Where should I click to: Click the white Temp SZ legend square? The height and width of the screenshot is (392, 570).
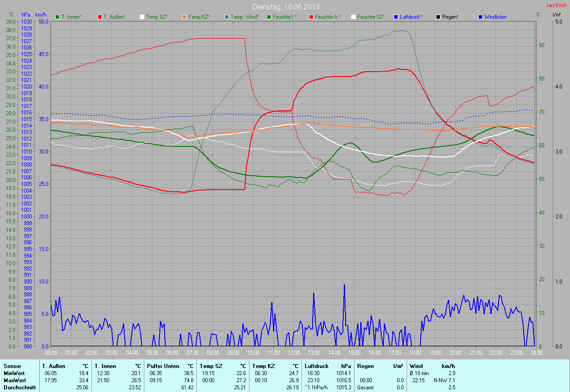[x=142, y=17]
